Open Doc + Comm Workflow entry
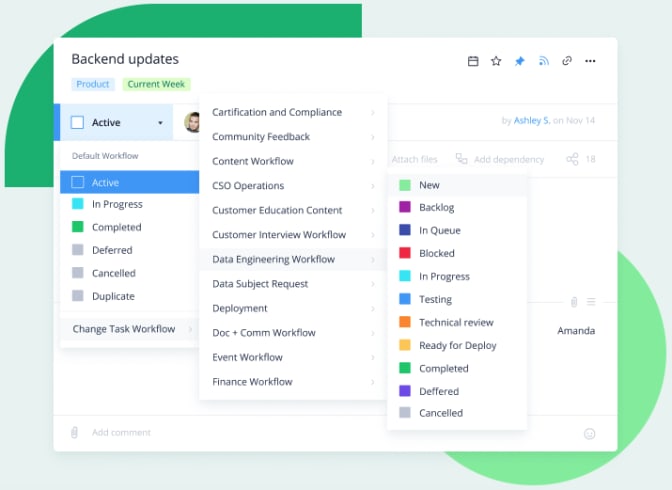 (293, 333)
